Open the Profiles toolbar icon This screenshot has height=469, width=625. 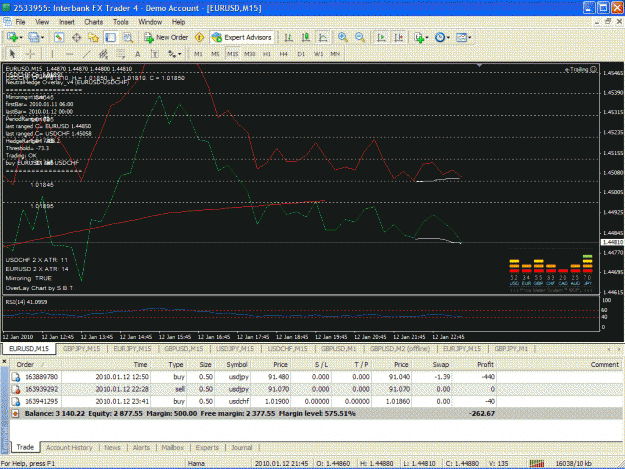pyautogui.click(x=33, y=37)
